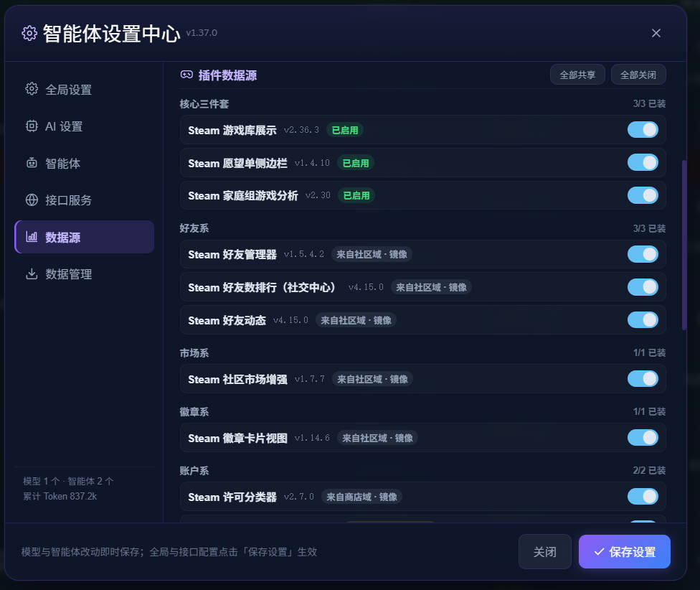Switch to the 数据管理 section
Screen dimensions: 700x590
(x=85, y=273)
